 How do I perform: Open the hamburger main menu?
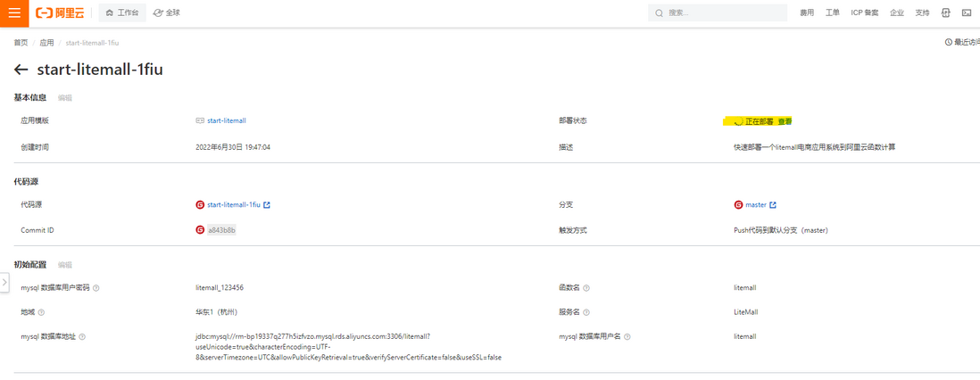pyautogui.click(x=13, y=13)
